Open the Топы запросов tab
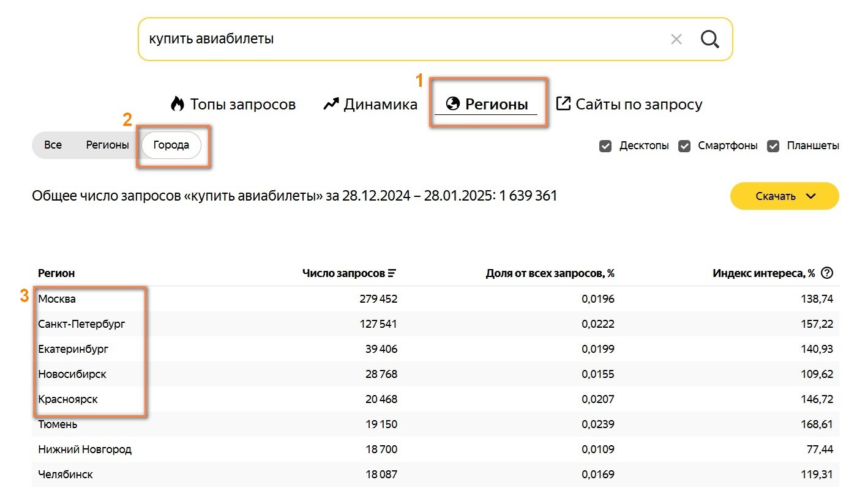868x488 pixels. coord(242,104)
